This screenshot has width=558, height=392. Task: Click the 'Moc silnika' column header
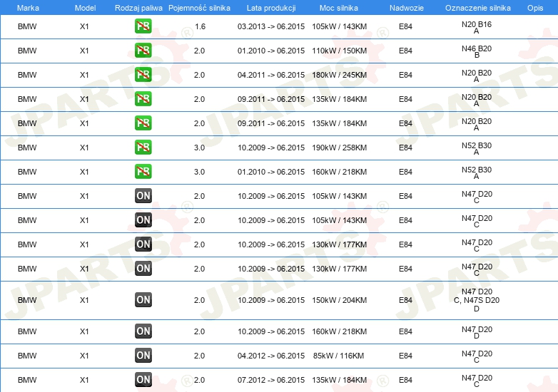tap(339, 8)
